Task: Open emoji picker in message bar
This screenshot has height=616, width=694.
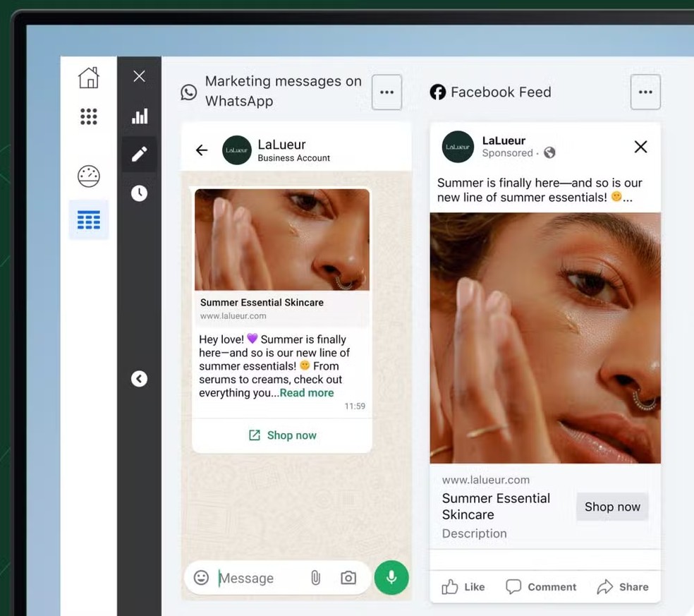Action: coord(201,577)
